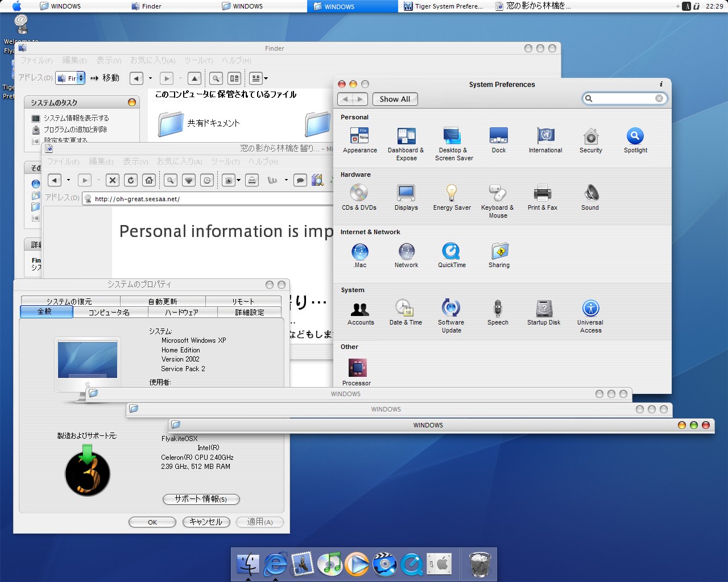The height and width of the screenshot is (582, 728).
Task: Open QuickTime preferences icon in System Preferences
Action: (x=452, y=255)
